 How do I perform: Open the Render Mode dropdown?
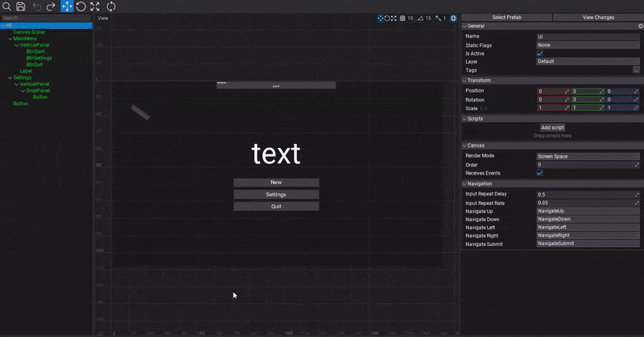[588, 156]
